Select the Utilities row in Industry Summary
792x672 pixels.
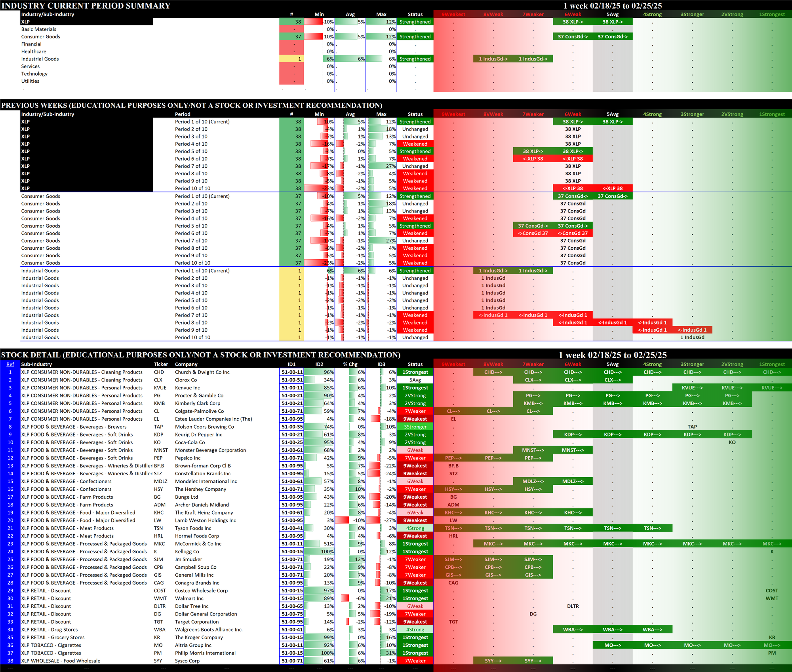[x=30, y=81]
